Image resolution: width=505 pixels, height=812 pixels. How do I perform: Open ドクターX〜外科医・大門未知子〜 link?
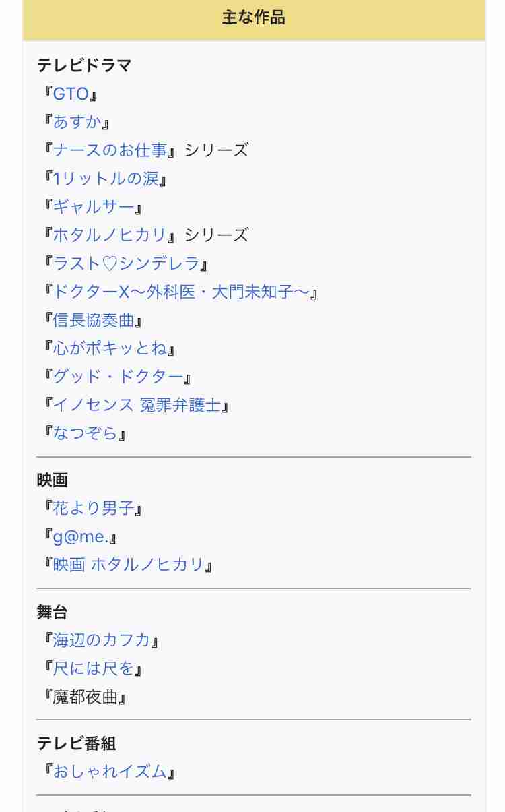181,292
